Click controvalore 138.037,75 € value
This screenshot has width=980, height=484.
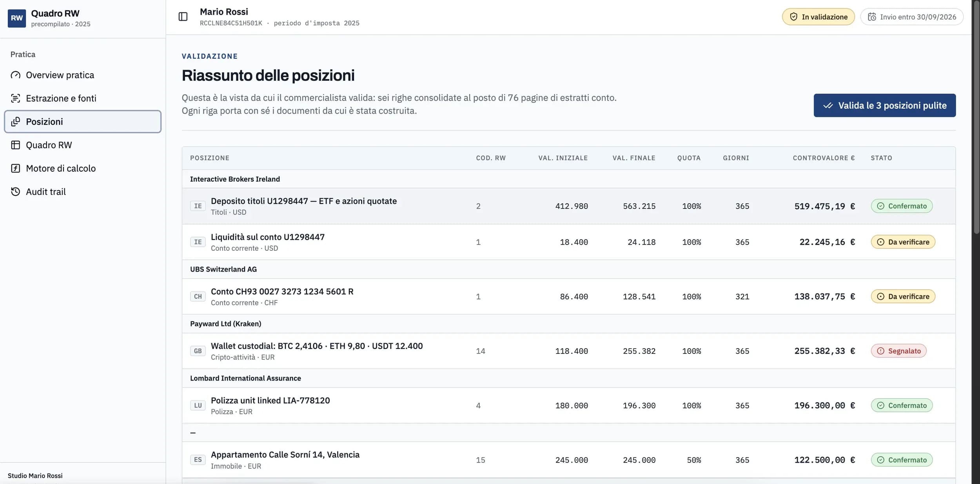point(825,297)
